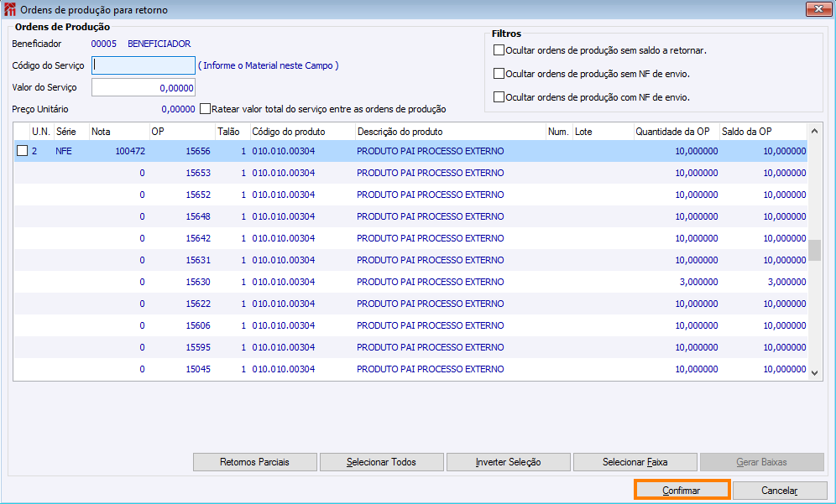Select the row with OP 15631
Image resolution: width=836 pixels, height=504 pixels.
[410, 260]
